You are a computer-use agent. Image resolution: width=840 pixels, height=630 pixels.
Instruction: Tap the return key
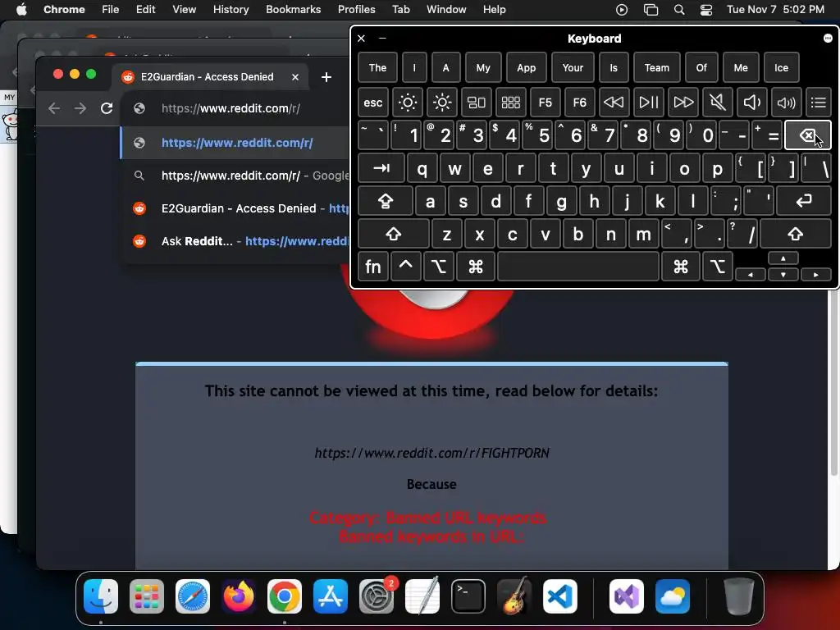(x=804, y=201)
